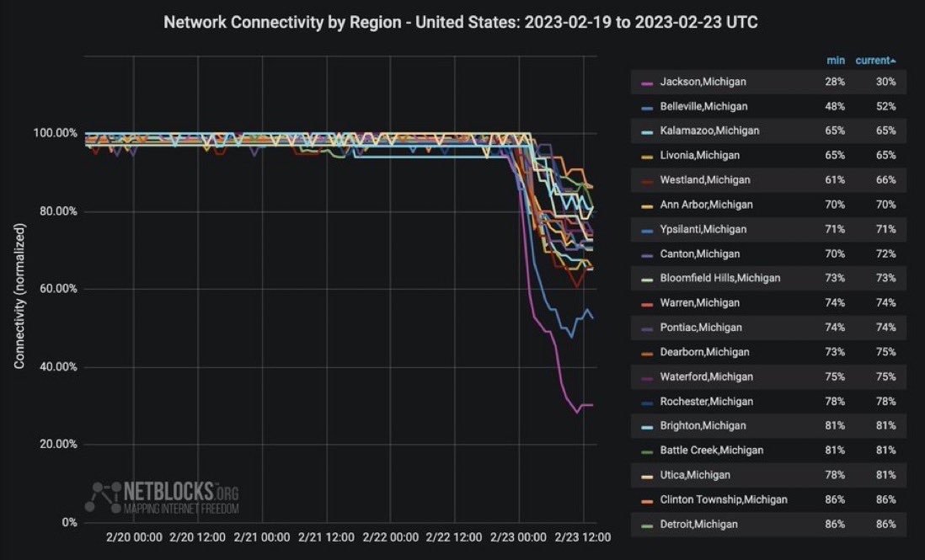The image size is (925, 560).
Task: Click the Canton, Michigan legend color swatch
Action: pos(647,255)
